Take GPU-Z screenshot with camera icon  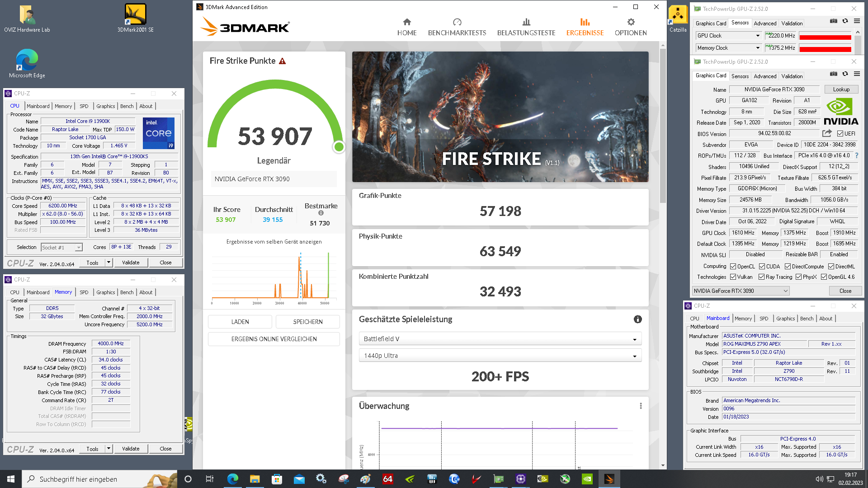coord(833,74)
